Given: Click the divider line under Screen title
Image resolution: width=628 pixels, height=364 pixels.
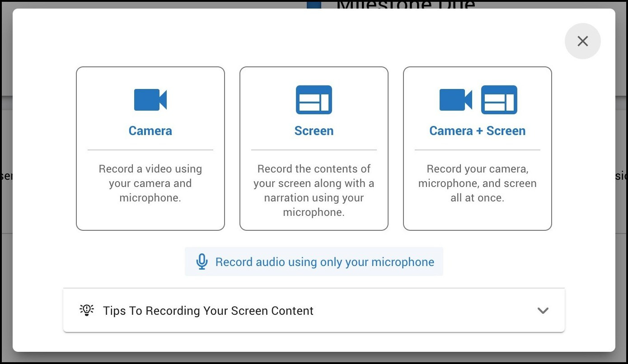Looking at the screenshot, I should [x=314, y=150].
